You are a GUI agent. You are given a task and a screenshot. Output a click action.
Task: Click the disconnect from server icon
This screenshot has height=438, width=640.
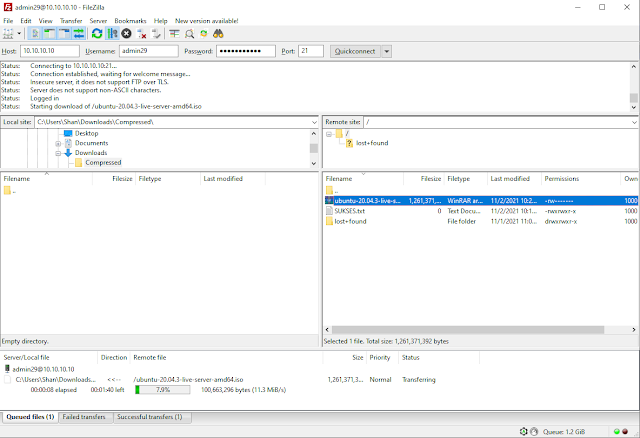pos(141,33)
